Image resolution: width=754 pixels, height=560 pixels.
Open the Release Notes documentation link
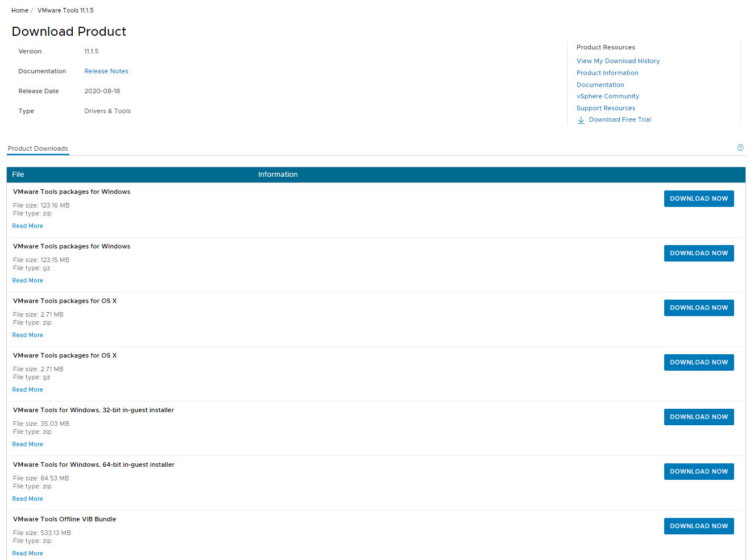(x=106, y=71)
